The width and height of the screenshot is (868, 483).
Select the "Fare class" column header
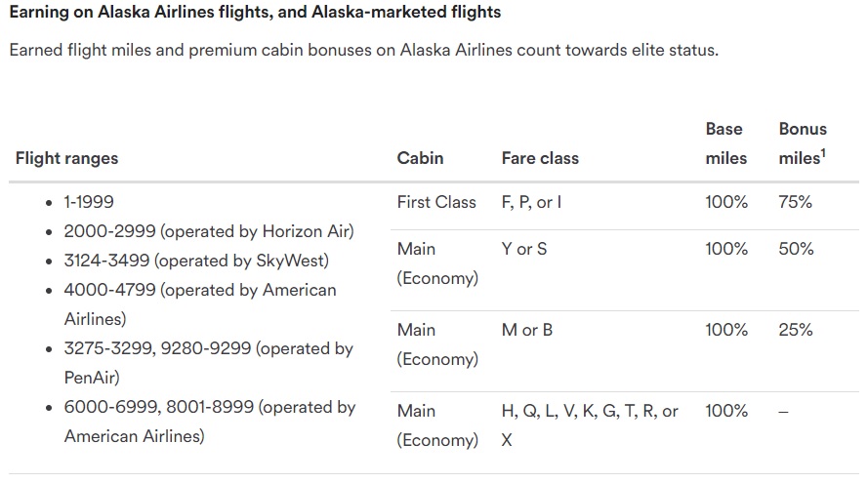[x=540, y=158]
